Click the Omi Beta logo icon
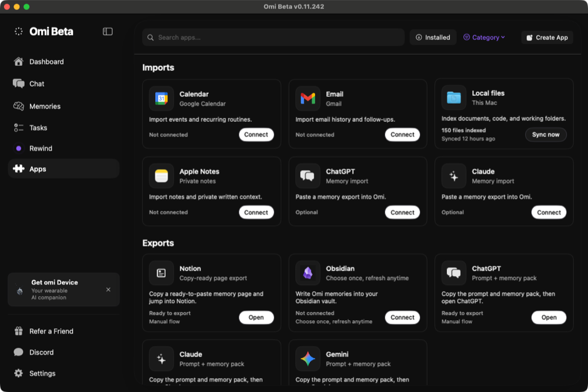The image size is (588, 392). tap(18, 32)
